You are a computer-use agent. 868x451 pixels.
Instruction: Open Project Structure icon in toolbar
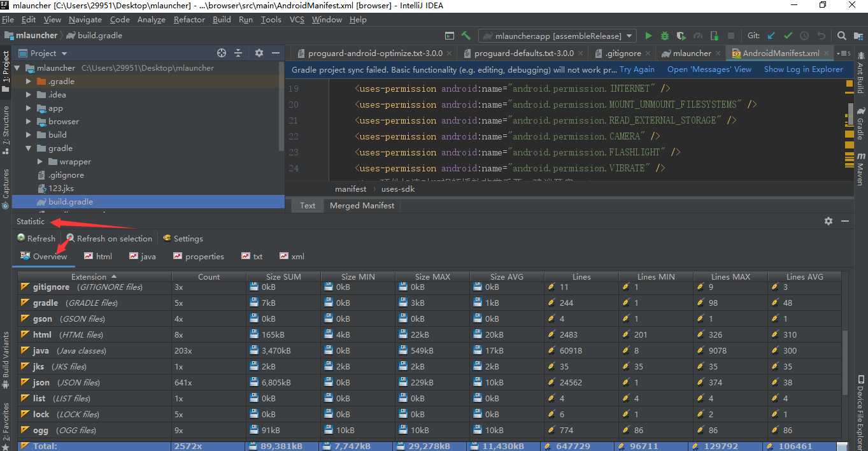858,36
